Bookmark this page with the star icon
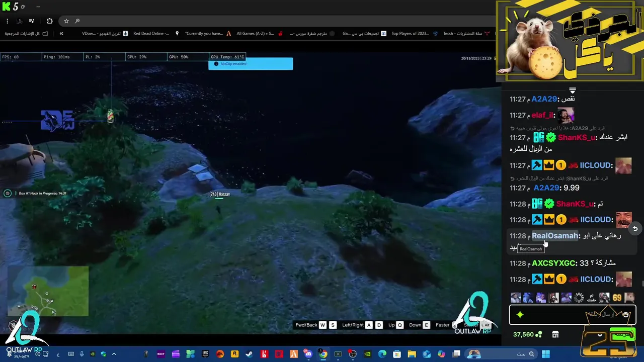644x362 pixels. (66, 21)
